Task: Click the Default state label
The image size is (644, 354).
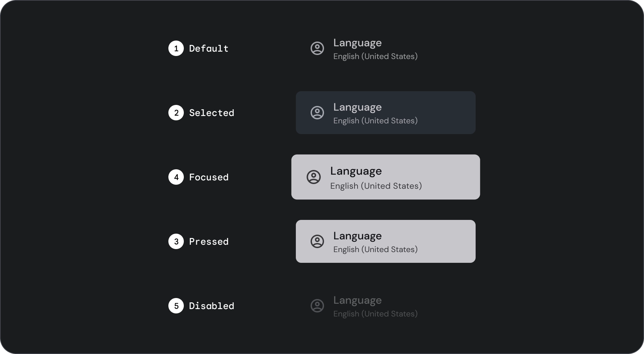Action: 209,48
